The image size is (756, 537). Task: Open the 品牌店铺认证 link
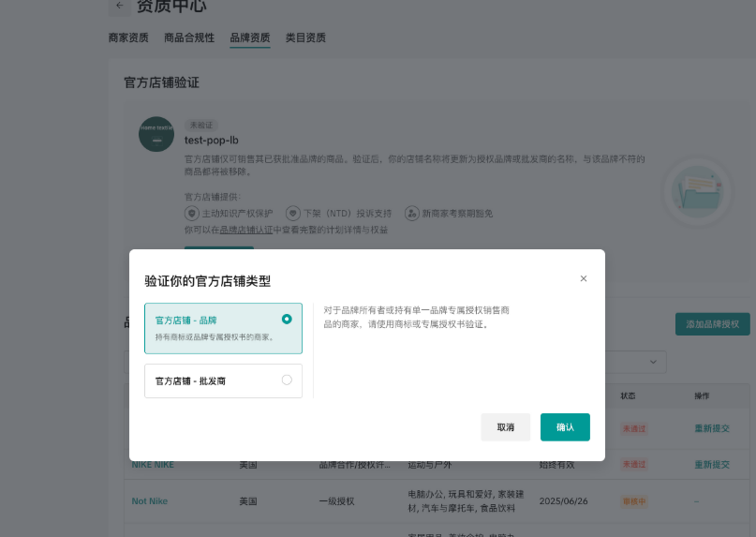(x=245, y=230)
